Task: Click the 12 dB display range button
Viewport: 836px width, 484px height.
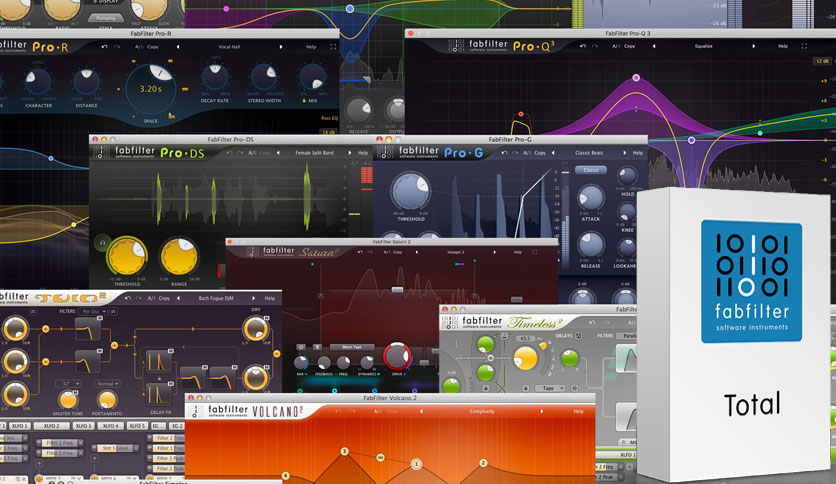Action: (x=822, y=61)
